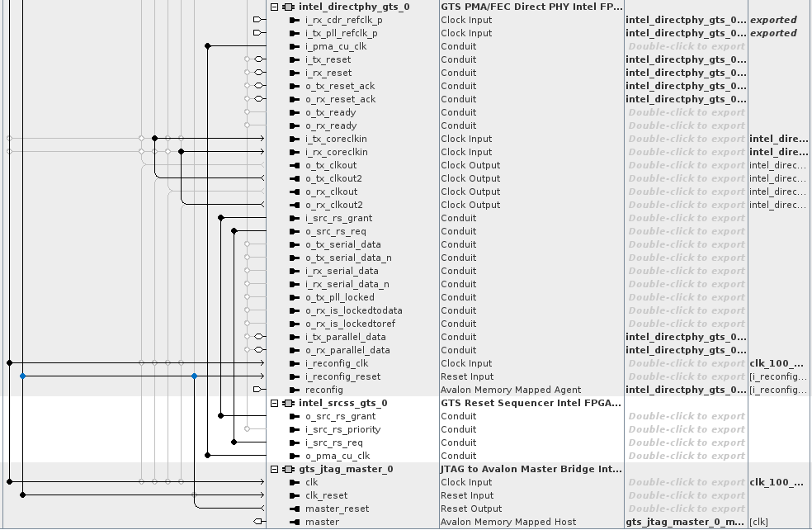Viewport: 812px width, 530px height.
Task: Toggle the hollow connection dot on o_tx_ready row
Action: coord(247,112)
